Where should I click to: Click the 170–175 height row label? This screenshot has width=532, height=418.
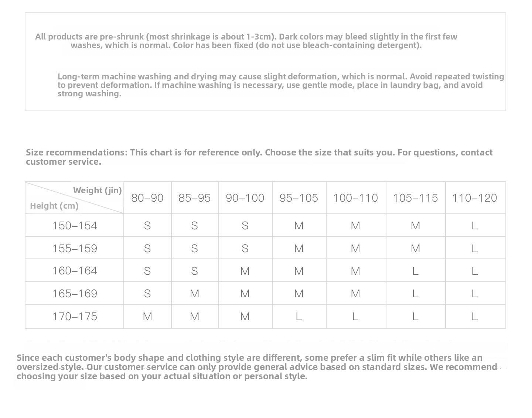coord(75,316)
